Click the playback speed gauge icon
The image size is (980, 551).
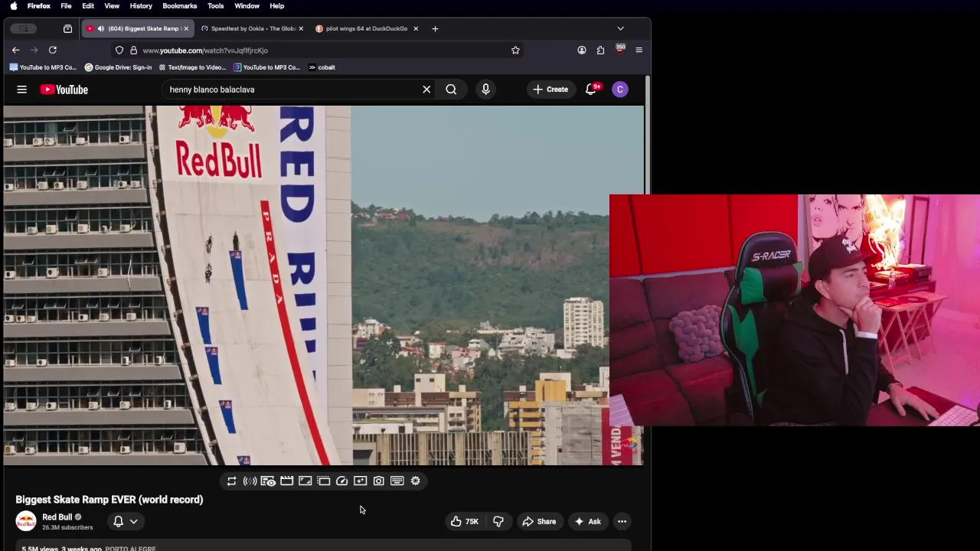(341, 481)
